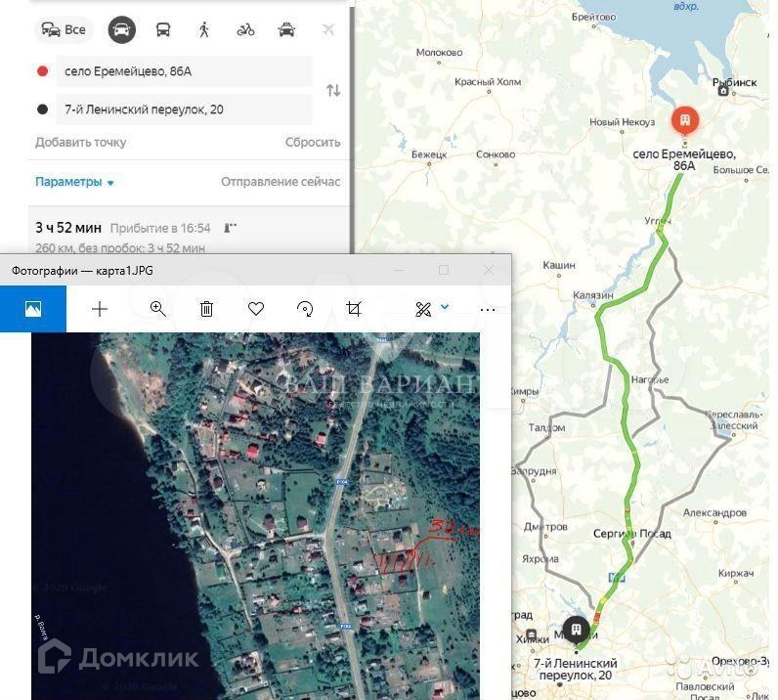The width and height of the screenshot is (778, 700).
Task: Click 'Александров' label on the map
Action: point(714,512)
